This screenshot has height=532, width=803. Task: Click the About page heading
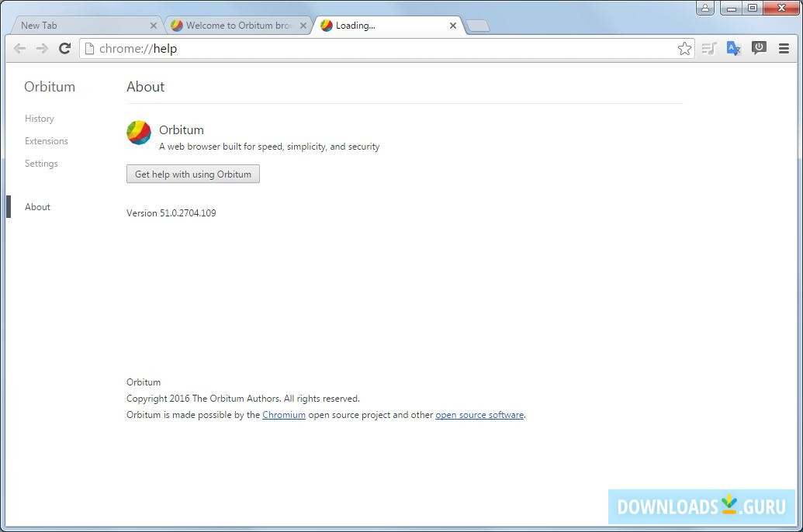[145, 87]
